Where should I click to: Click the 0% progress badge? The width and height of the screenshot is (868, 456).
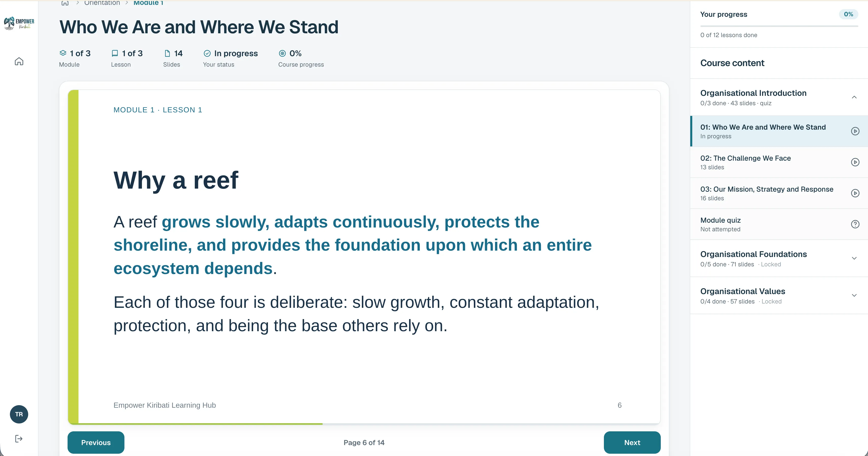(x=848, y=14)
